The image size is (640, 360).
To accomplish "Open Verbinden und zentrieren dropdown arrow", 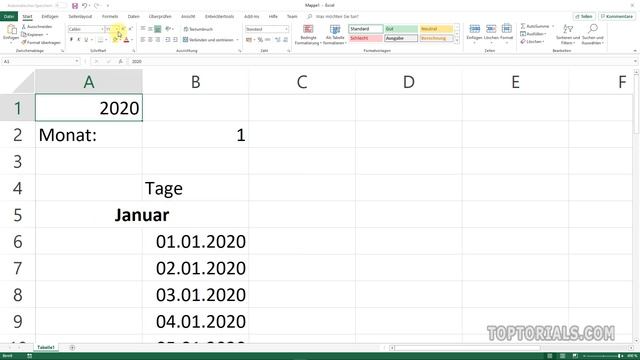I will (237, 40).
